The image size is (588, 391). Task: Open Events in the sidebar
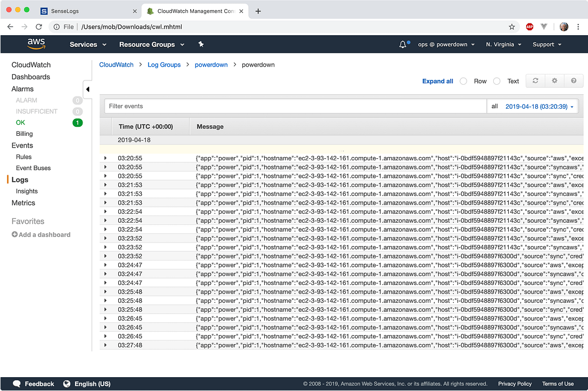(x=22, y=145)
